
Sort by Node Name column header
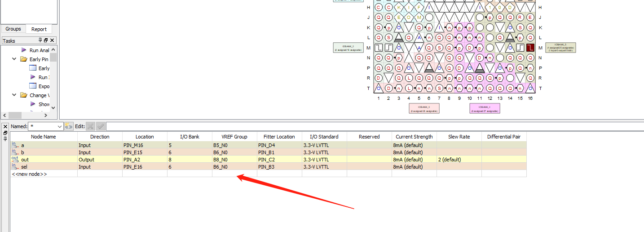(44, 137)
